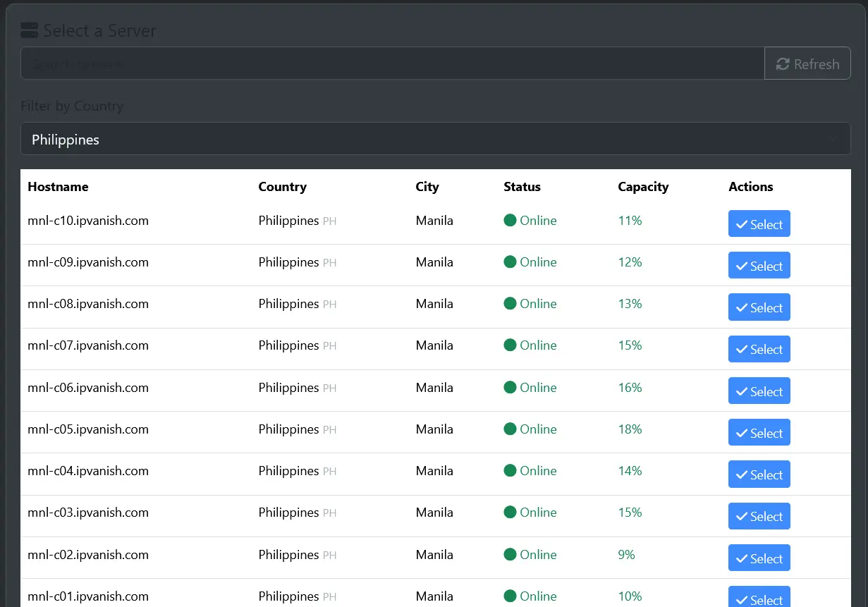This screenshot has height=607, width=868.
Task: Click the green status dot for mnl-c06
Action: point(511,388)
